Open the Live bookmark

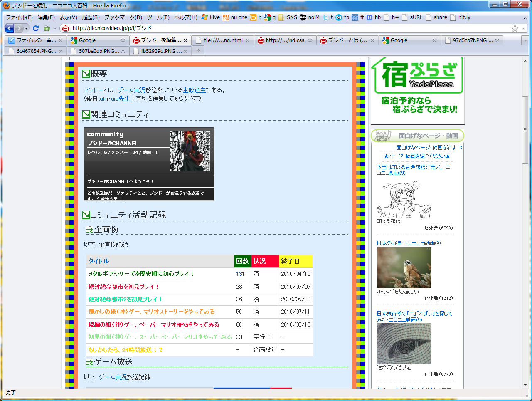[210, 17]
